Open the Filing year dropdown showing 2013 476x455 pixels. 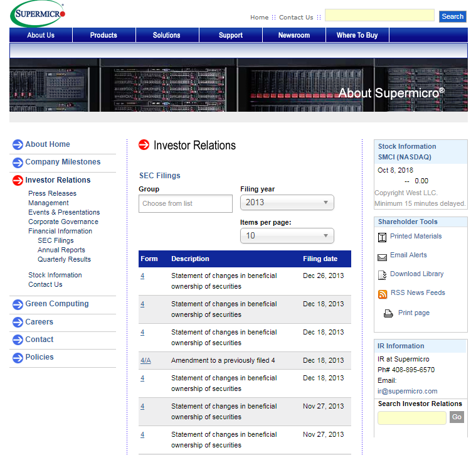pos(287,202)
